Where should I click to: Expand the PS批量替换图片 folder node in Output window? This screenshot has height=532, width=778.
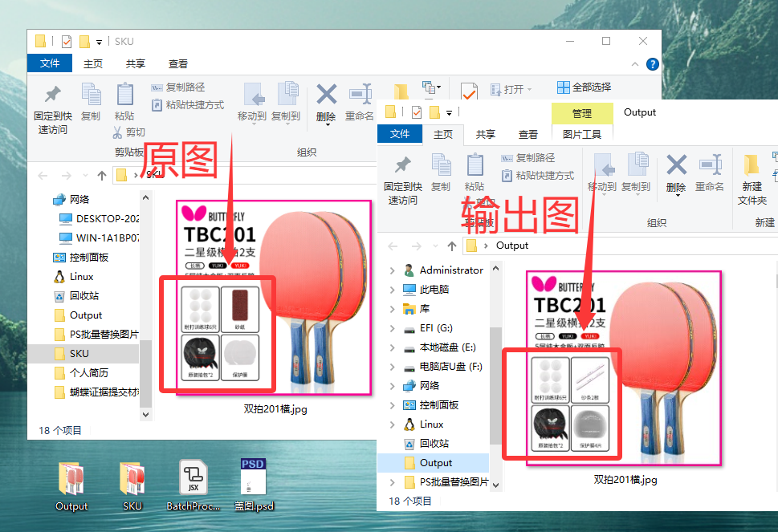(392, 482)
